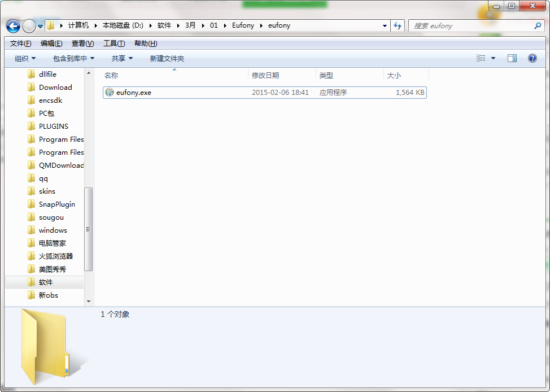The image size is (550, 392).
Task: Go to 软件 in the address path
Action: click(x=164, y=25)
